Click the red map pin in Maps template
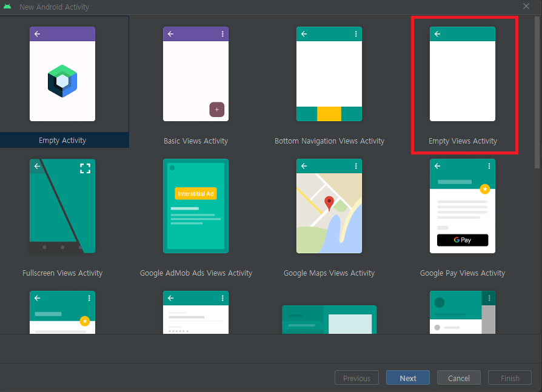This screenshot has width=542, height=392. [x=329, y=204]
